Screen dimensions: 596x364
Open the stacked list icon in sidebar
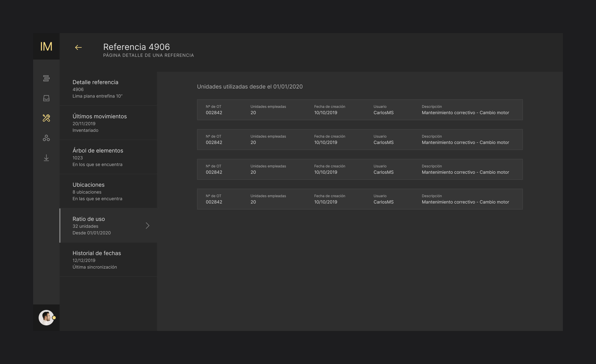[46, 78]
